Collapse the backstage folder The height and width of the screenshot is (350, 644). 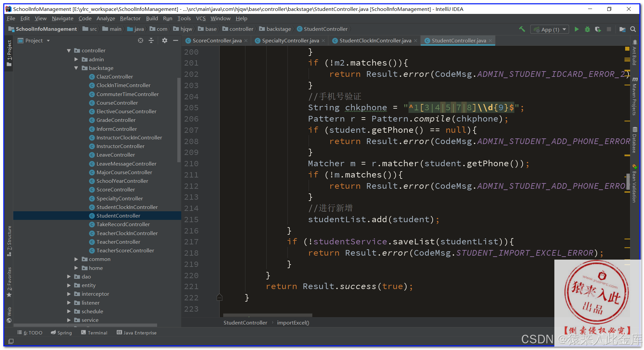(x=76, y=68)
